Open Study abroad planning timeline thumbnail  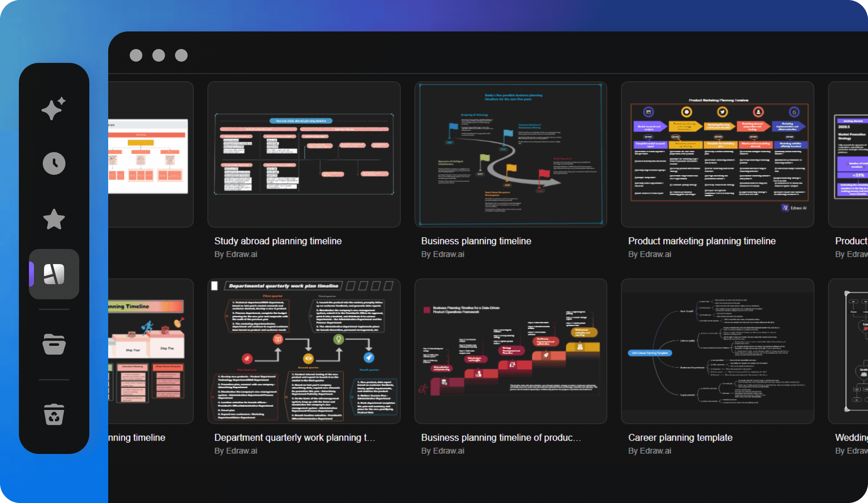[x=304, y=154]
